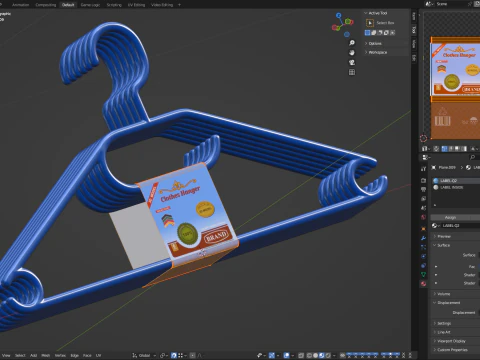The height and width of the screenshot is (360, 480).
Task: Choose Extend selection mode icon
Action: (374, 33)
